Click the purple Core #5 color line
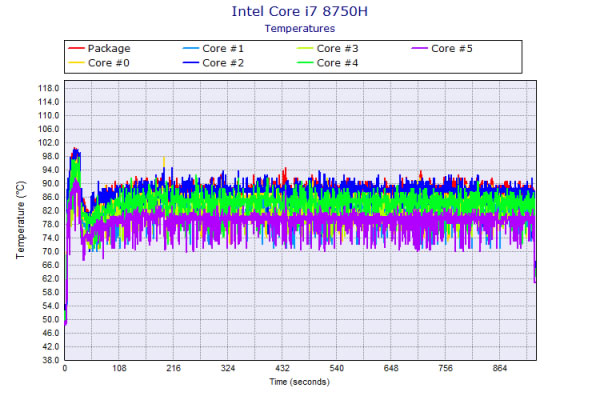 pyautogui.click(x=419, y=49)
